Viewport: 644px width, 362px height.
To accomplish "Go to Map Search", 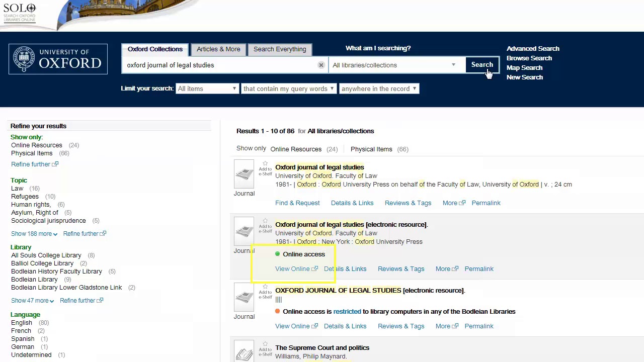I will click(x=524, y=68).
